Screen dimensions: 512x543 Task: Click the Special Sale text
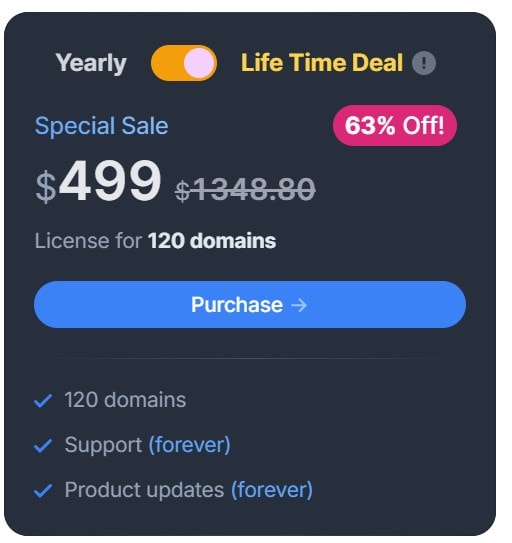tap(101, 126)
